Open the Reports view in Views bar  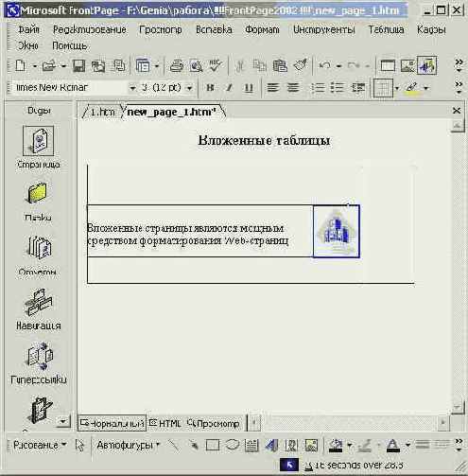[38, 256]
